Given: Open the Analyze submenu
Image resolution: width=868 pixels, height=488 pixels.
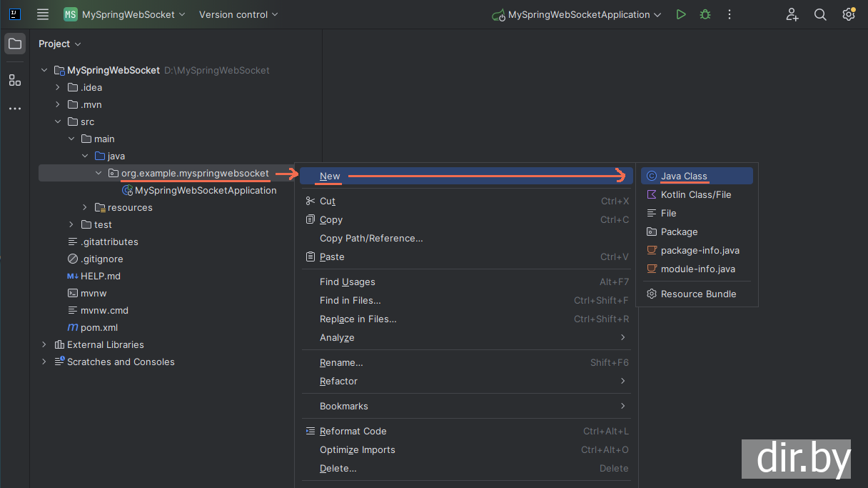Looking at the screenshot, I should (x=466, y=337).
